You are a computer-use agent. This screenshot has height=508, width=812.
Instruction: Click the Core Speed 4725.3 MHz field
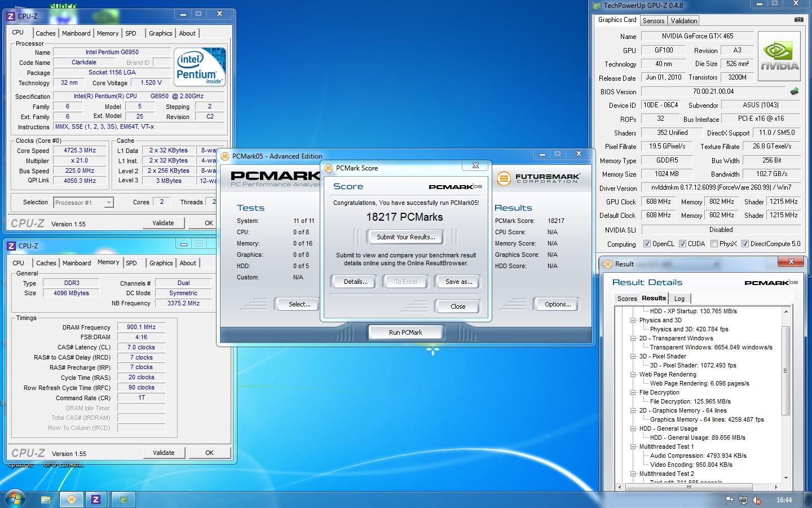point(80,151)
